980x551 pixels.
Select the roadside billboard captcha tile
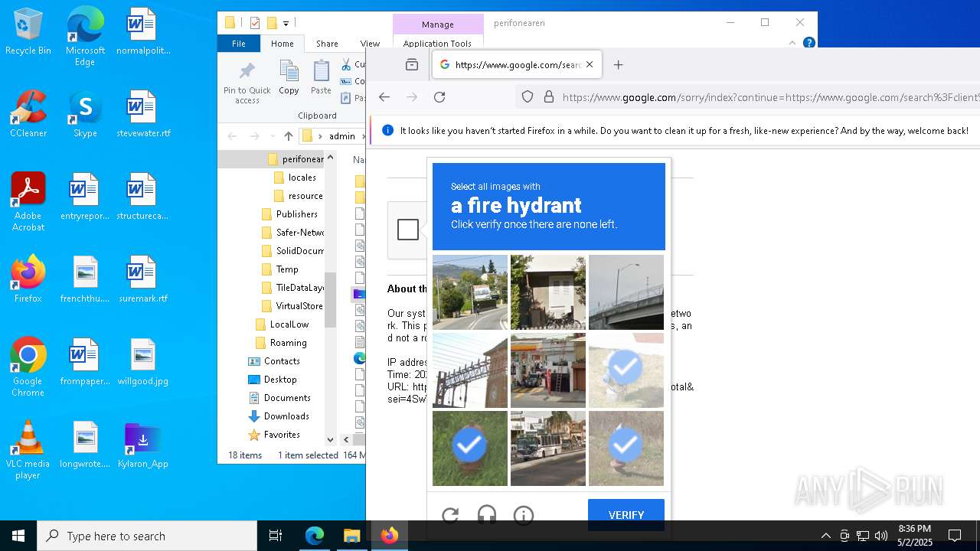pos(470,292)
